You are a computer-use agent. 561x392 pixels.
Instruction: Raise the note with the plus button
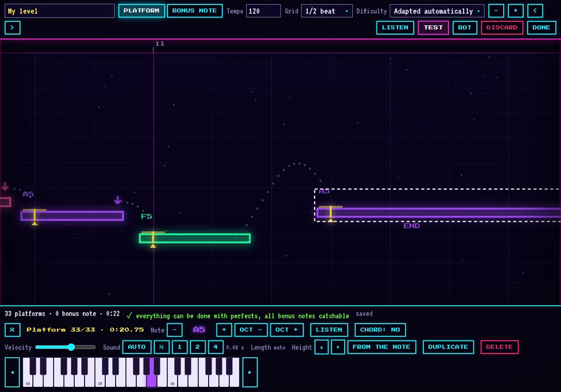pos(224,330)
